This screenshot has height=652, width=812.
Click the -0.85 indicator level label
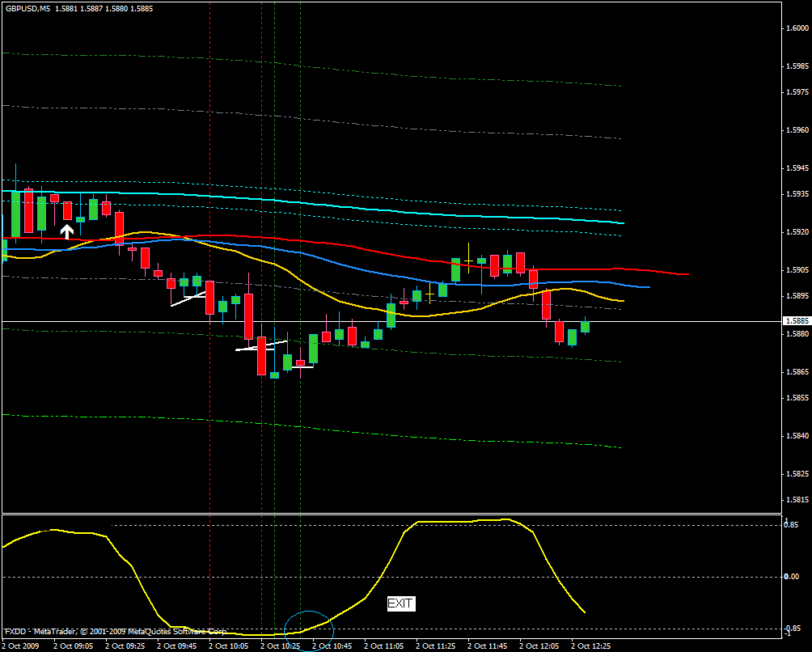pyautogui.click(x=791, y=627)
